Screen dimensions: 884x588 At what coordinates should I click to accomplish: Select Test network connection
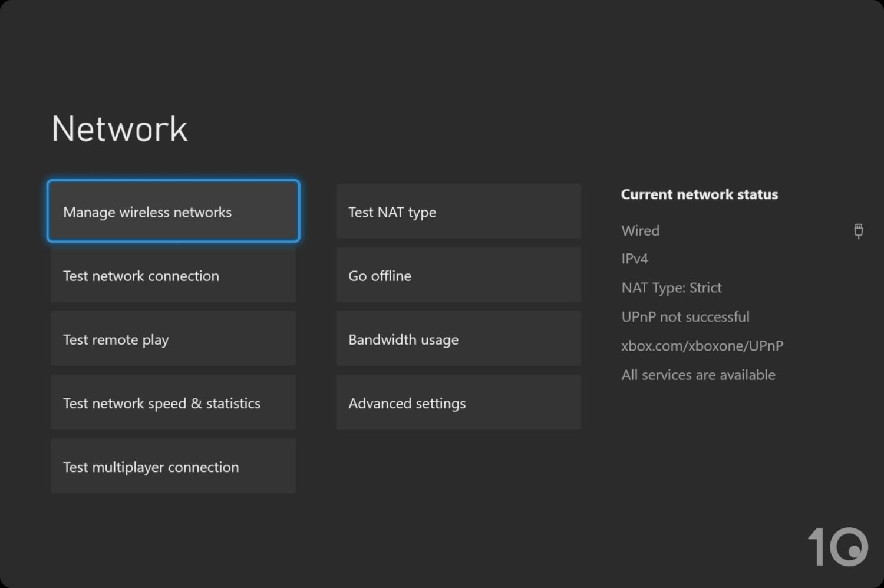click(x=173, y=275)
